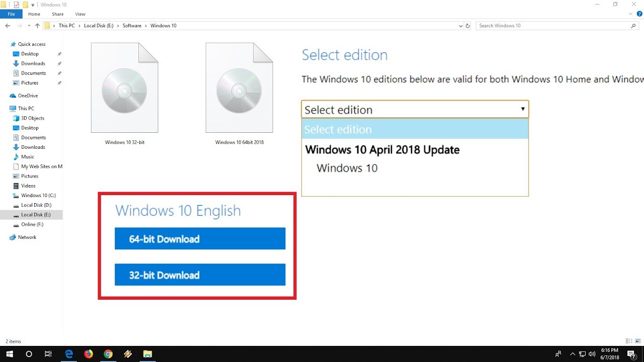This screenshot has width=644, height=362.
Task: Open Task View on taskbar
Action: 48,354
